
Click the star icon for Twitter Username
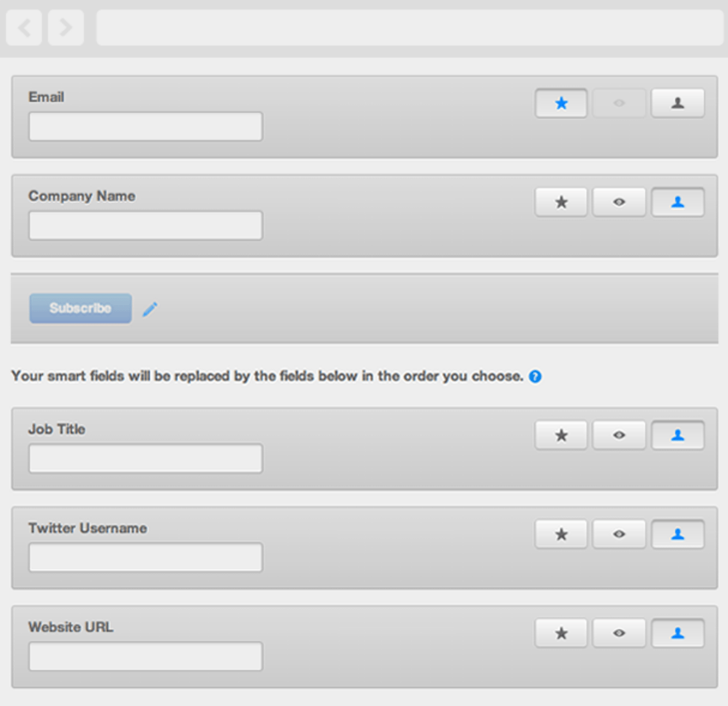tap(560, 534)
